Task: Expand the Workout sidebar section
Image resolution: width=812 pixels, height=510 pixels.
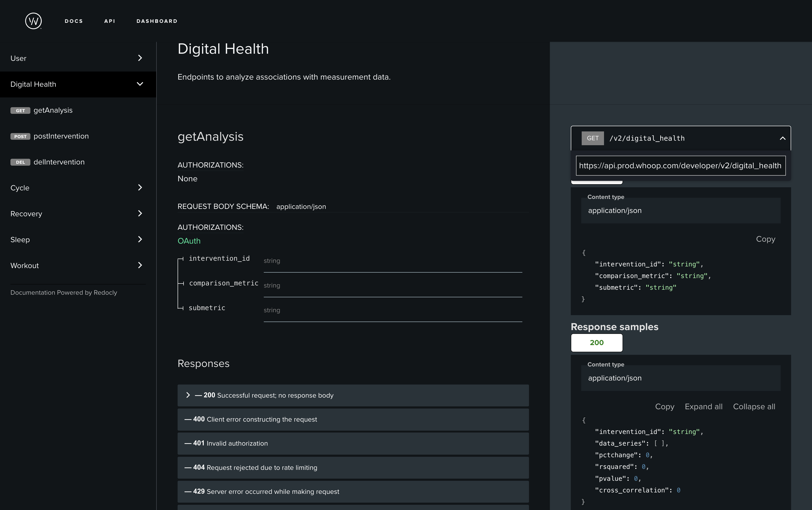Action: click(x=78, y=265)
